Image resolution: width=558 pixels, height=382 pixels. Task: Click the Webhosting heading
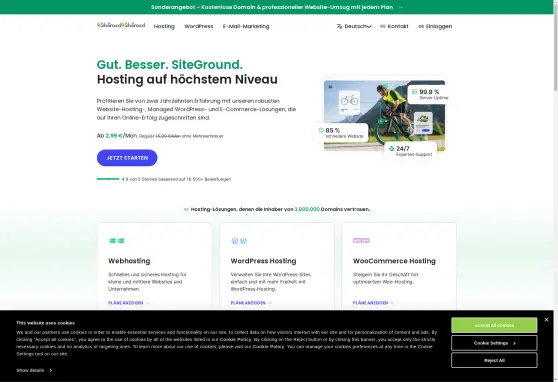pyautogui.click(x=129, y=261)
